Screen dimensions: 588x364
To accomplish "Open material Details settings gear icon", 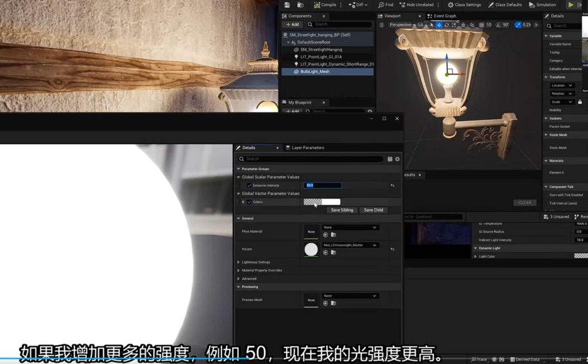I will (x=397, y=159).
